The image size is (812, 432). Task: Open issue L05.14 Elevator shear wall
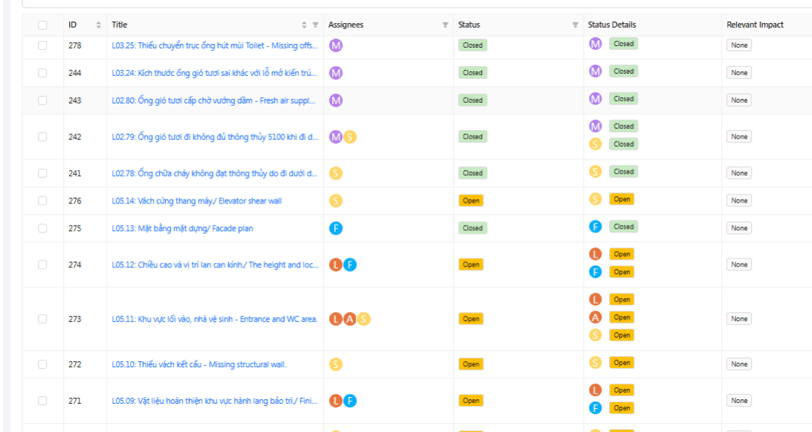coord(196,200)
